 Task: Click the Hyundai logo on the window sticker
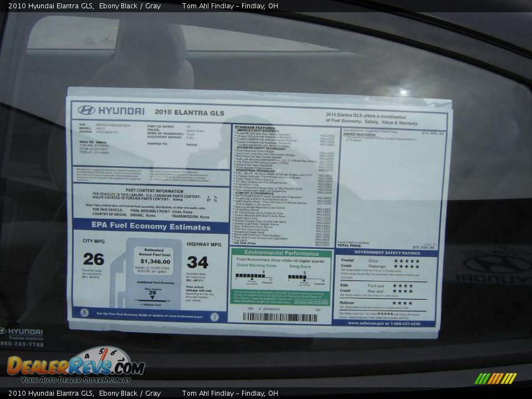click(111, 110)
